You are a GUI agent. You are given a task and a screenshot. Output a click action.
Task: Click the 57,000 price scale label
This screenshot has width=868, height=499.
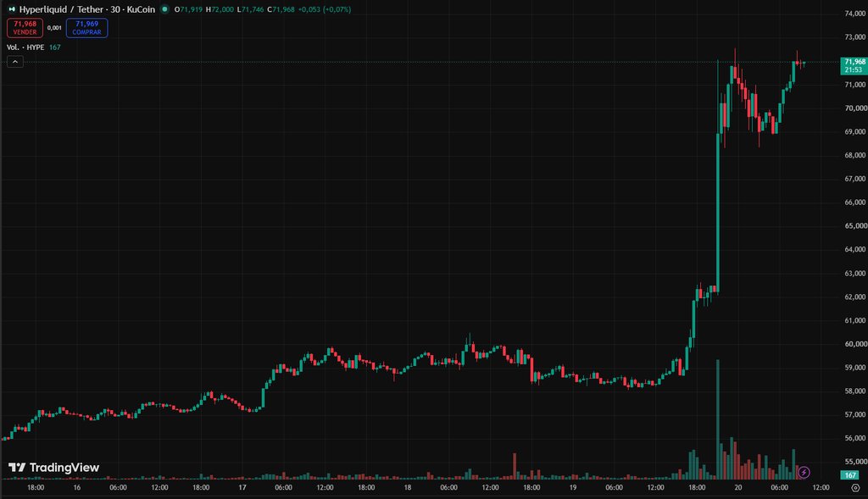tap(856, 414)
